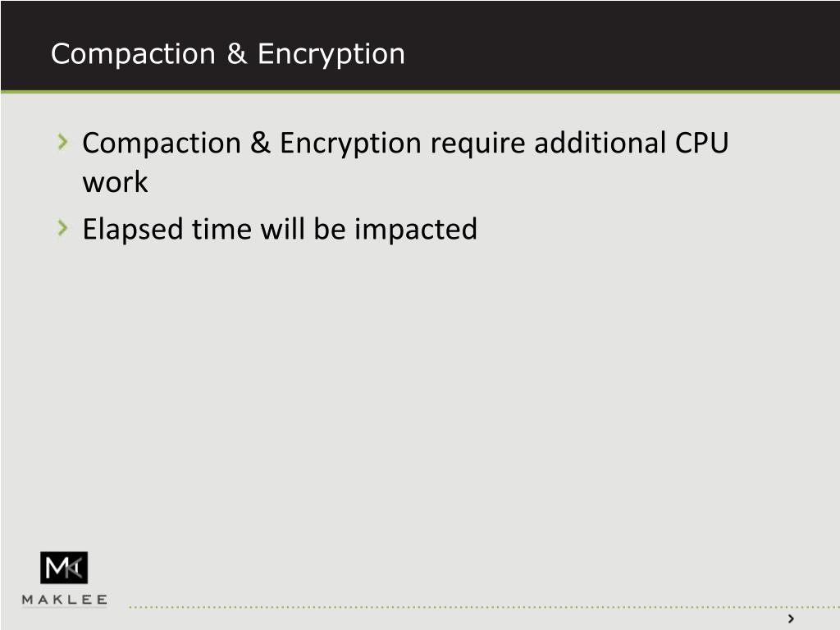This screenshot has width=840, height=630.
Task: Click the word Encryption in the title bar
Action: [x=331, y=55]
